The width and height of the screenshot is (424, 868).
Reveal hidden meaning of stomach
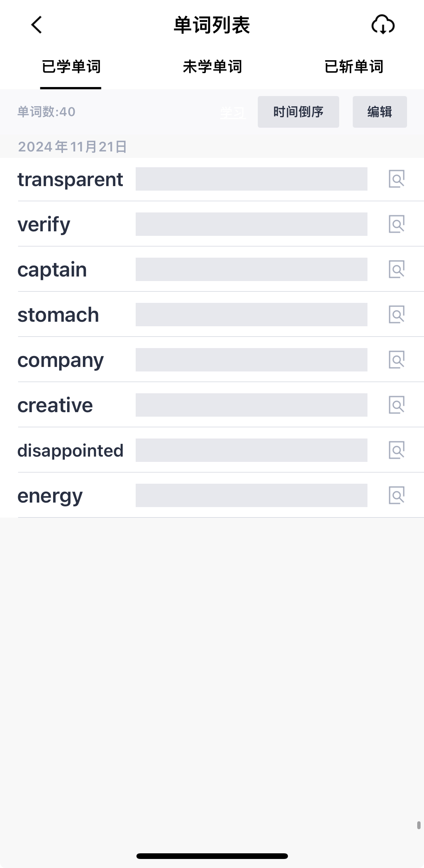(251, 315)
